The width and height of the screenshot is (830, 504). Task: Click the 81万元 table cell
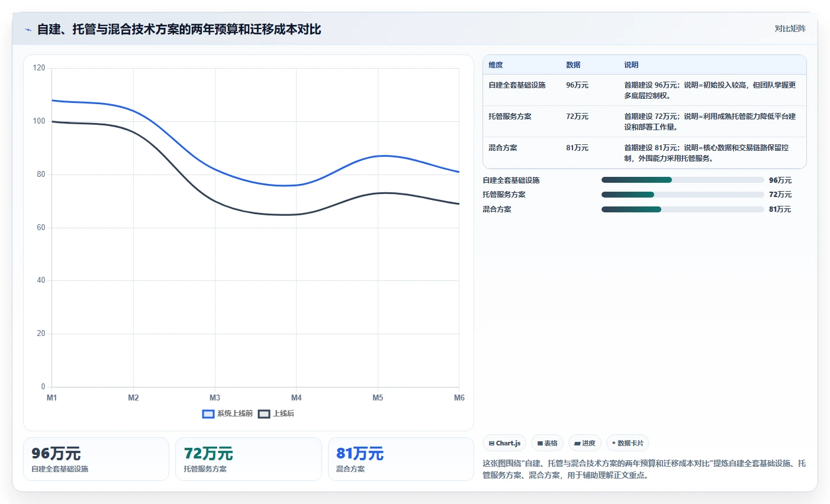click(577, 148)
